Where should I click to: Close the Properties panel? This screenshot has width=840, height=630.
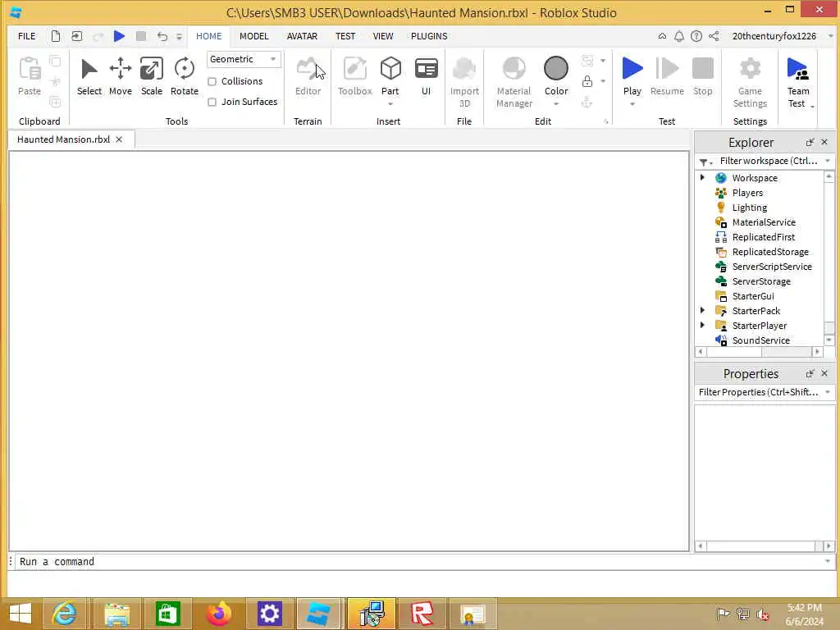pos(824,373)
